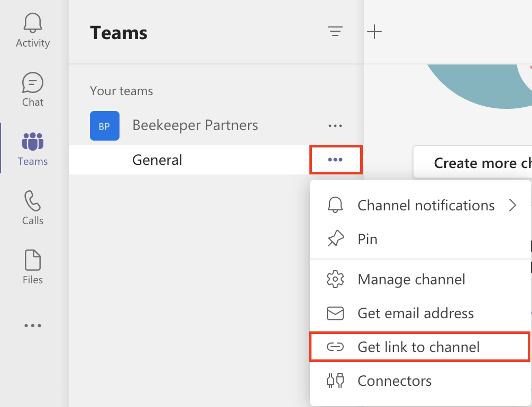Click the plus icon to add

tap(374, 32)
